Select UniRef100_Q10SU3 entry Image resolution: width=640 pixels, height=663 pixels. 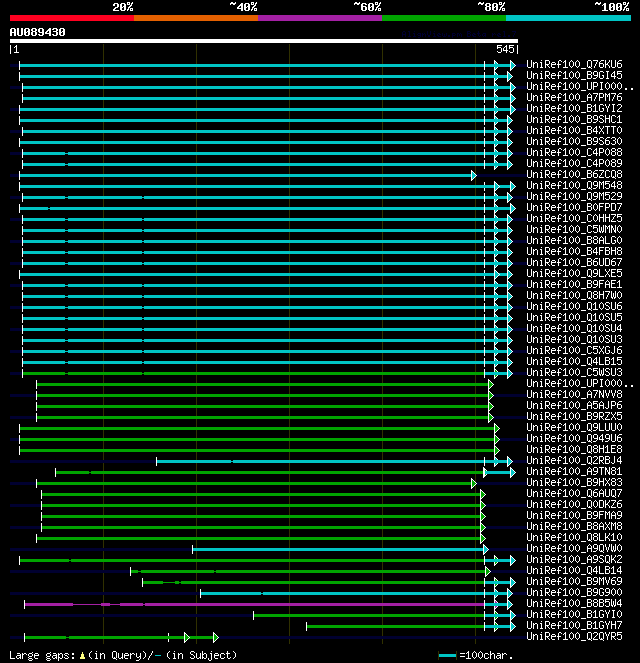click(574, 339)
